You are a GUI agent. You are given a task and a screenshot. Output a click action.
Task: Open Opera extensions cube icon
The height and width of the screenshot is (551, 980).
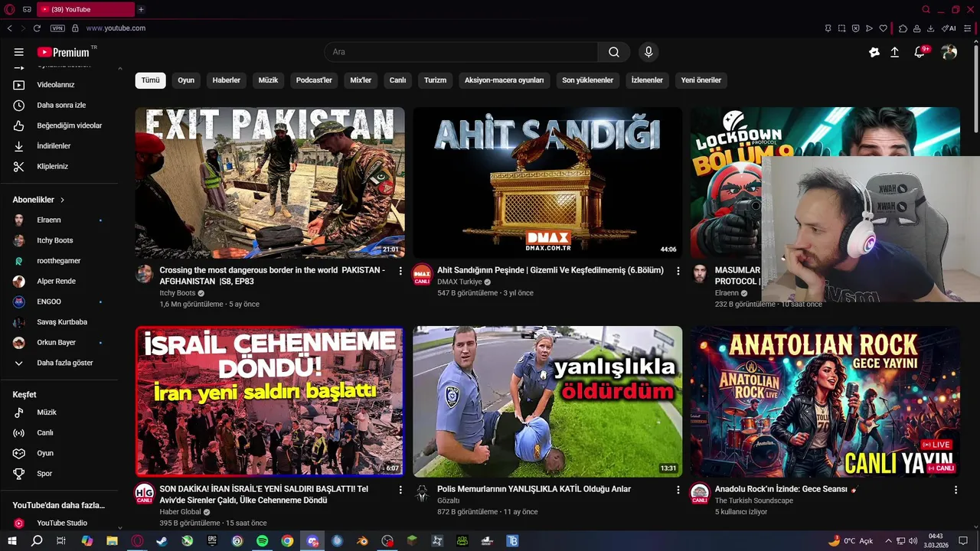(x=903, y=28)
